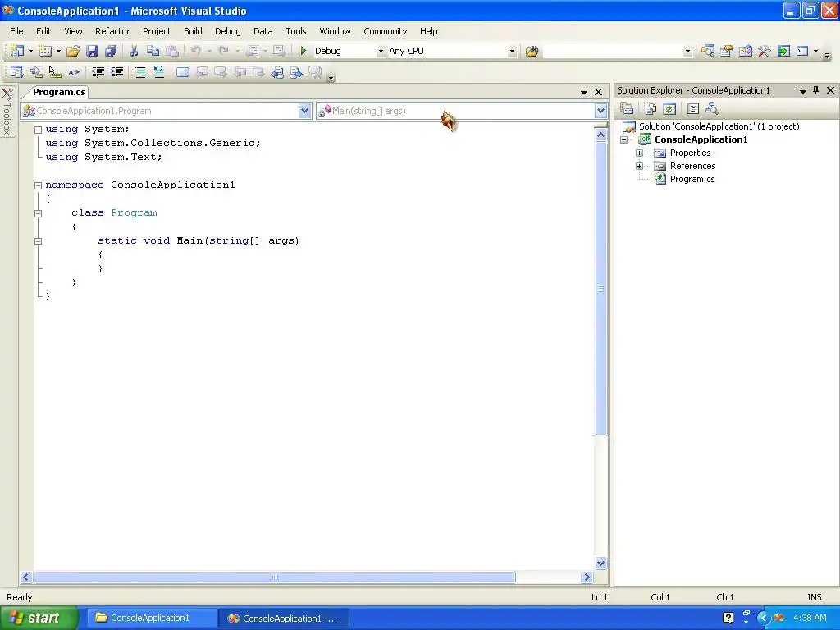Click the Windows start button

click(x=39, y=619)
